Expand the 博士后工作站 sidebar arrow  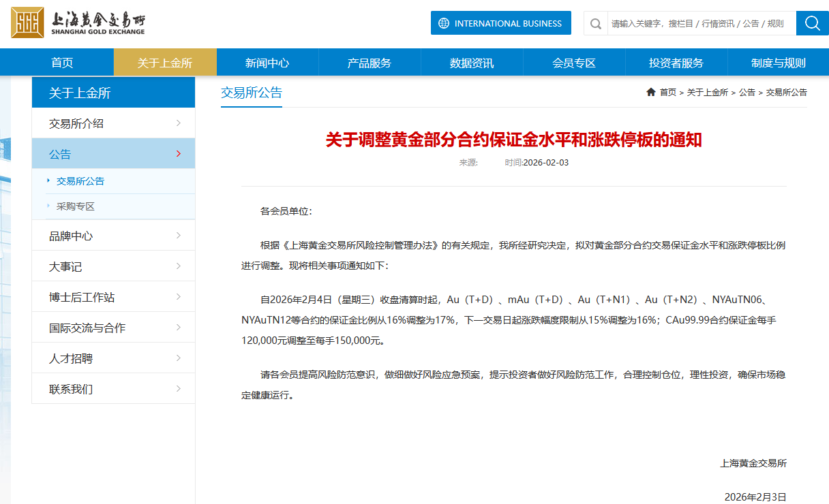(179, 297)
